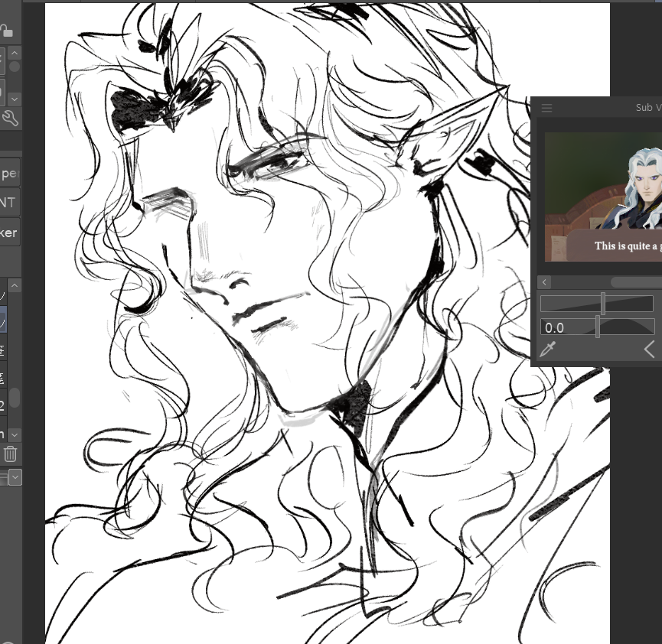662x644 pixels.
Task: Click the down arrow just above the wrench icon
Action: 15,99
